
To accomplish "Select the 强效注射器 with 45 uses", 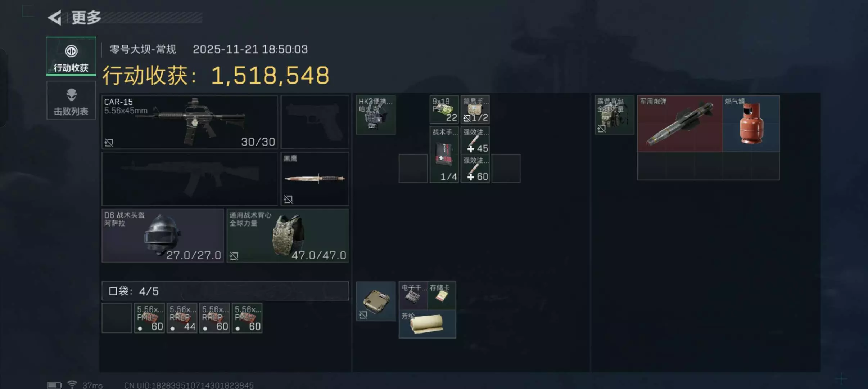I will [x=475, y=140].
